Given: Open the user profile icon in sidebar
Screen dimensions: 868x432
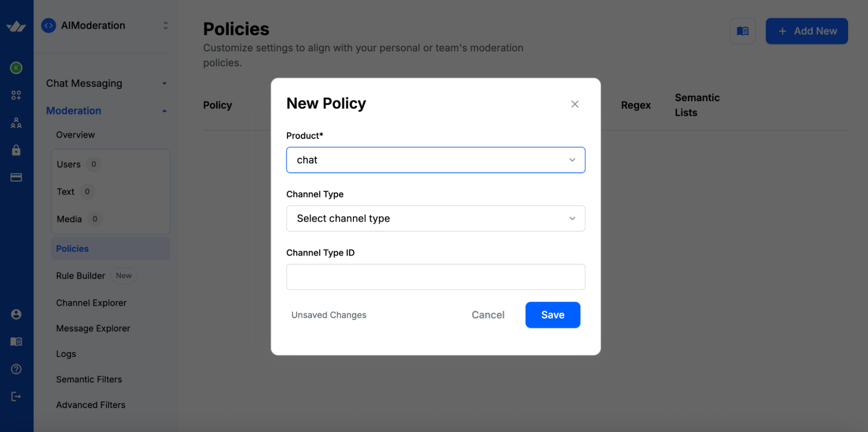Looking at the screenshot, I should click(16, 314).
